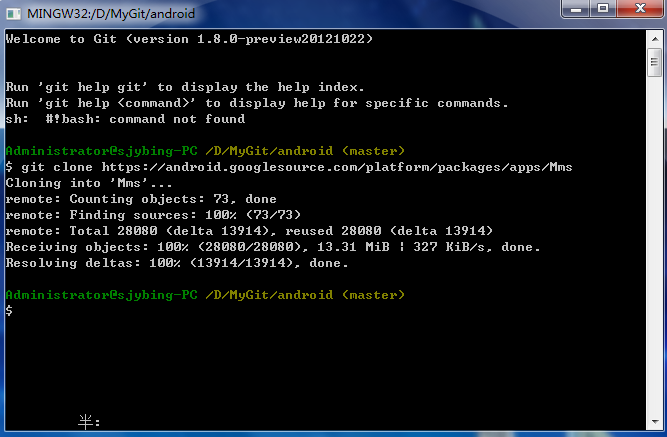This screenshot has height=437, width=667.
Task: Click the scrollbar down arrow
Action: tap(654, 422)
